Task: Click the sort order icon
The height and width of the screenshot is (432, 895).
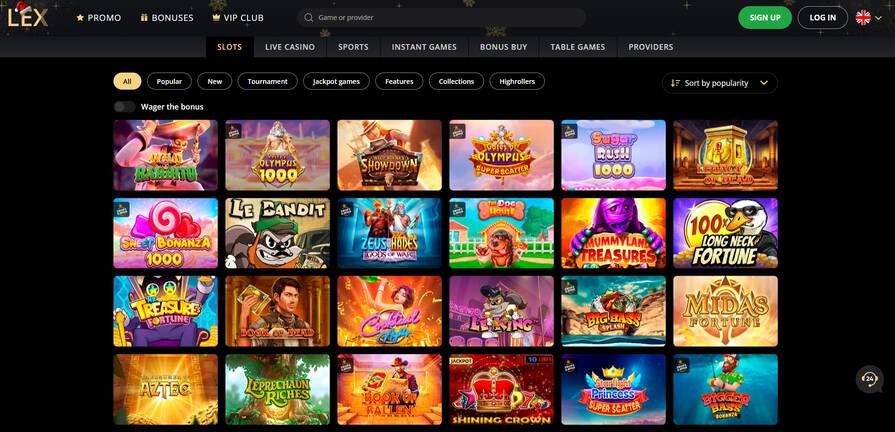Action: click(675, 83)
